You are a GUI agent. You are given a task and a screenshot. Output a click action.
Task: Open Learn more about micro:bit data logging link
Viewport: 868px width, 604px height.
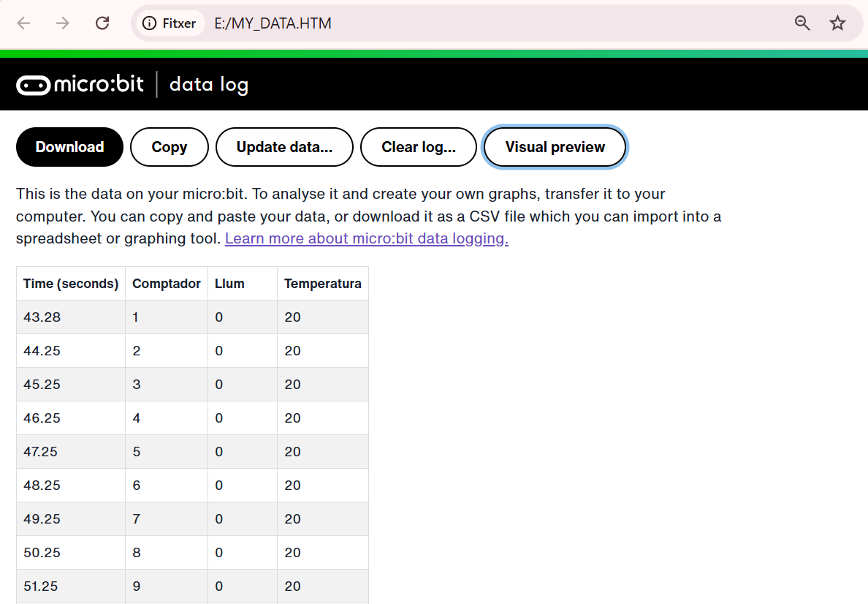(x=366, y=238)
